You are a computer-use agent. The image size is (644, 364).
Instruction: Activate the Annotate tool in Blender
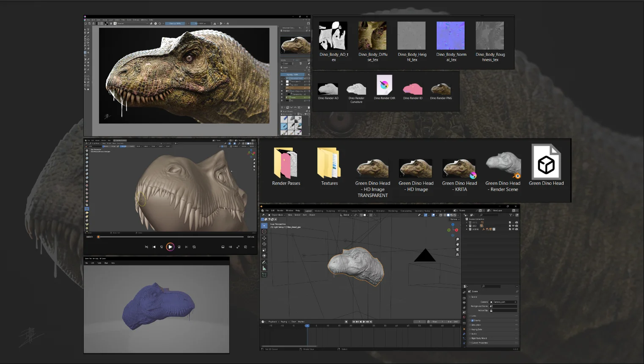pyautogui.click(x=264, y=262)
